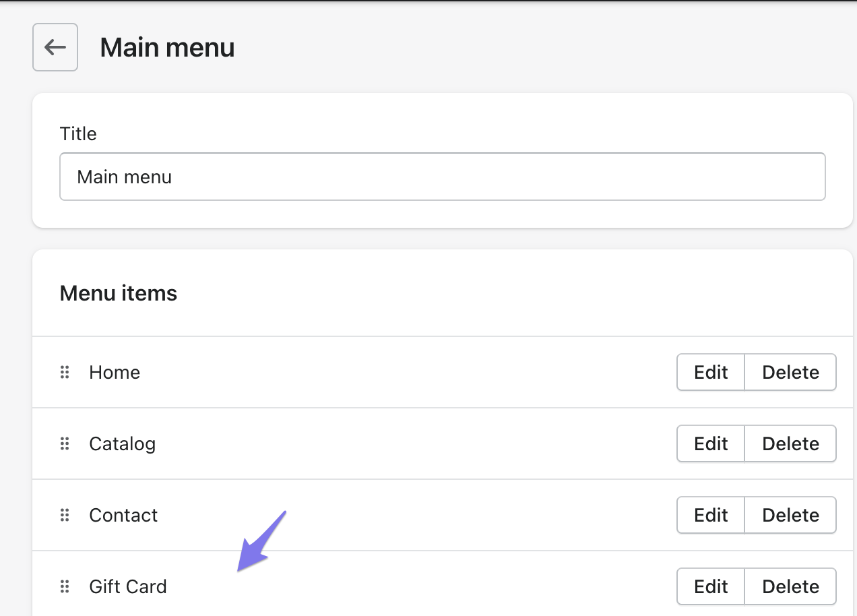857x616 pixels.
Task: Click the drag handle for Home
Action: (x=65, y=372)
